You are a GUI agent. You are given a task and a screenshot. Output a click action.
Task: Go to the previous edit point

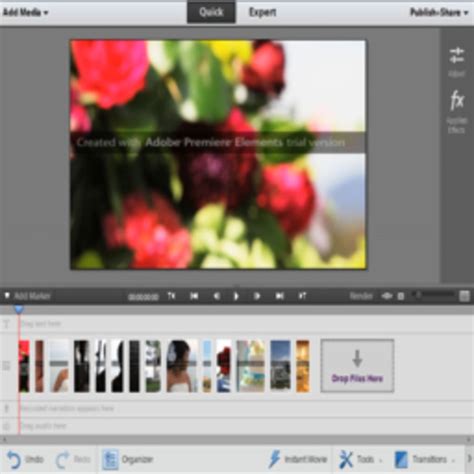pos(194,296)
